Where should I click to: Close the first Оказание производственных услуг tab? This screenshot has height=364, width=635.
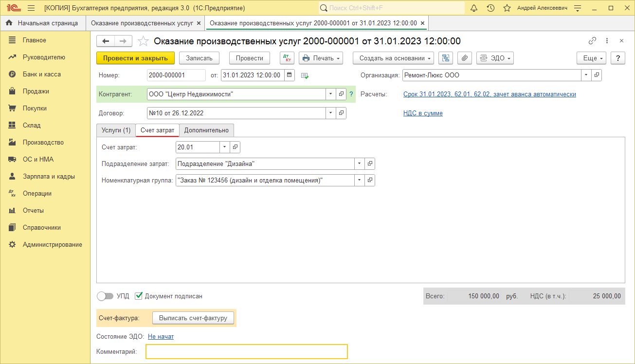click(199, 23)
